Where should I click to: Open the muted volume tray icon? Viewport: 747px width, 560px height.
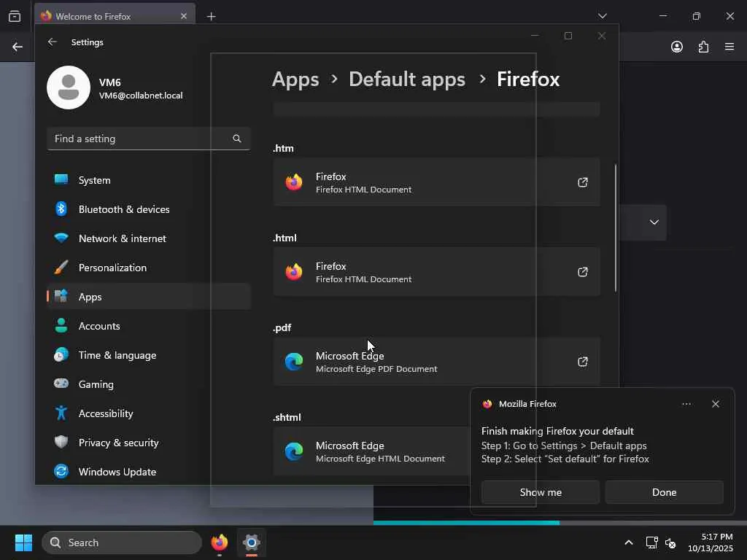670,542
